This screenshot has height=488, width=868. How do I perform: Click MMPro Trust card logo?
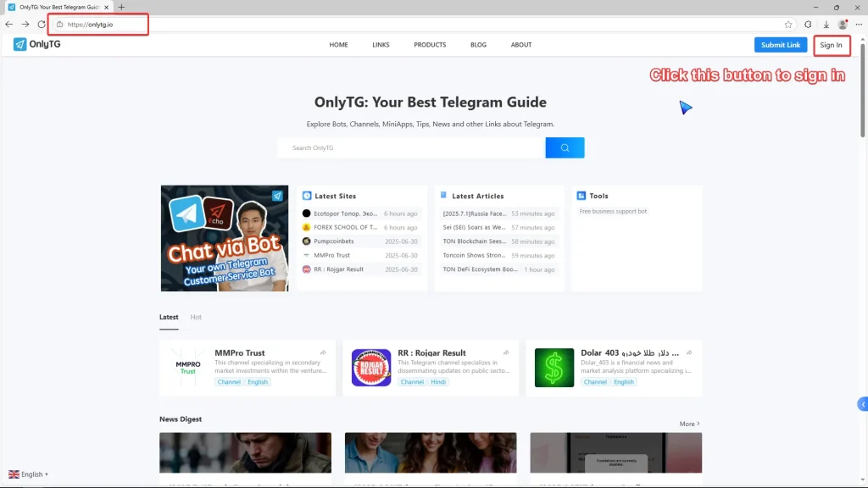tap(187, 368)
